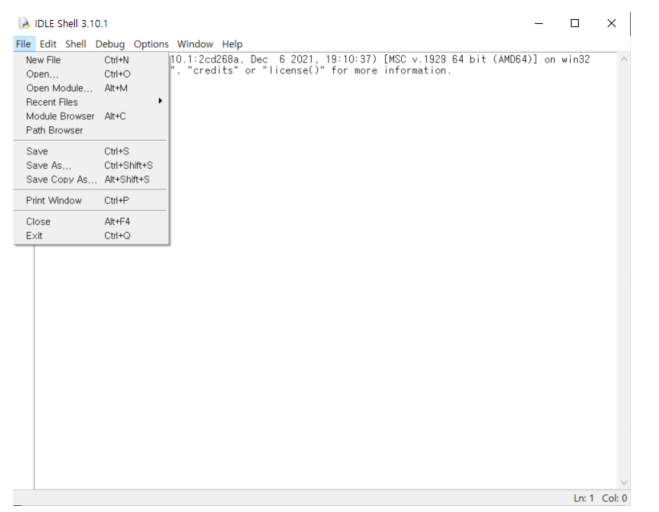659x512 pixels.
Task: Click the scrollbar up arrow
Action: [624, 59]
